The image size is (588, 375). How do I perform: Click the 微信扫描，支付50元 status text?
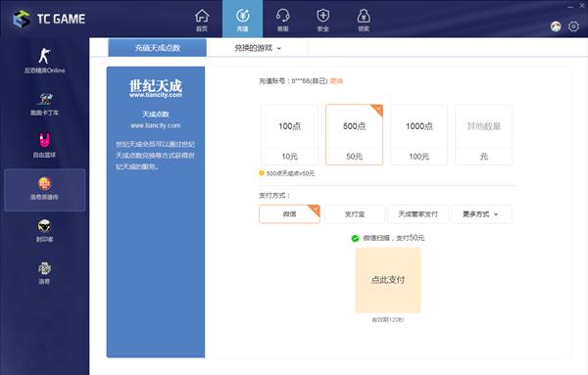pyautogui.click(x=393, y=238)
